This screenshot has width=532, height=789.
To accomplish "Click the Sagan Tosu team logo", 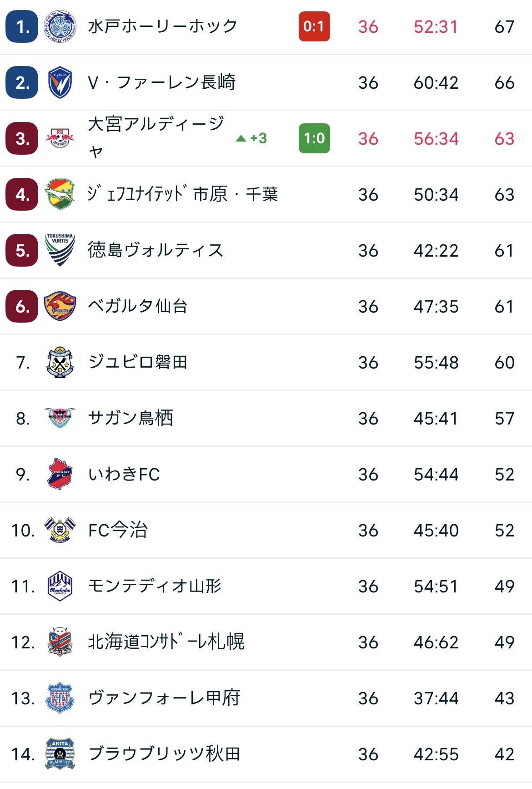I will (60, 418).
